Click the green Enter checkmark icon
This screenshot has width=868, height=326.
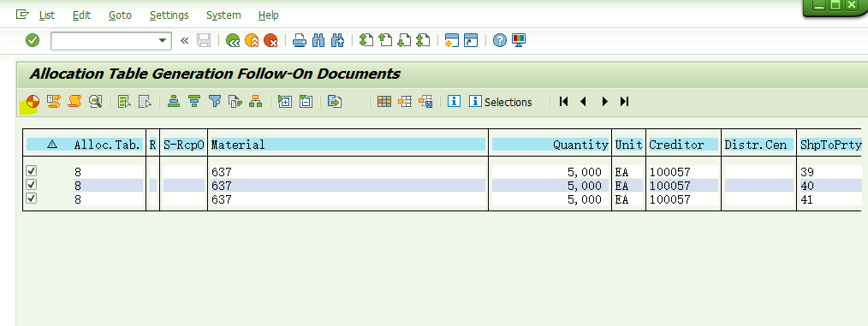[33, 40]
